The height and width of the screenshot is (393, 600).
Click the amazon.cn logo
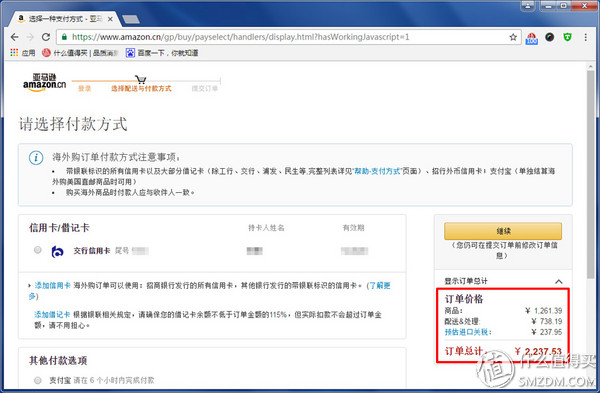coord(44,82)
